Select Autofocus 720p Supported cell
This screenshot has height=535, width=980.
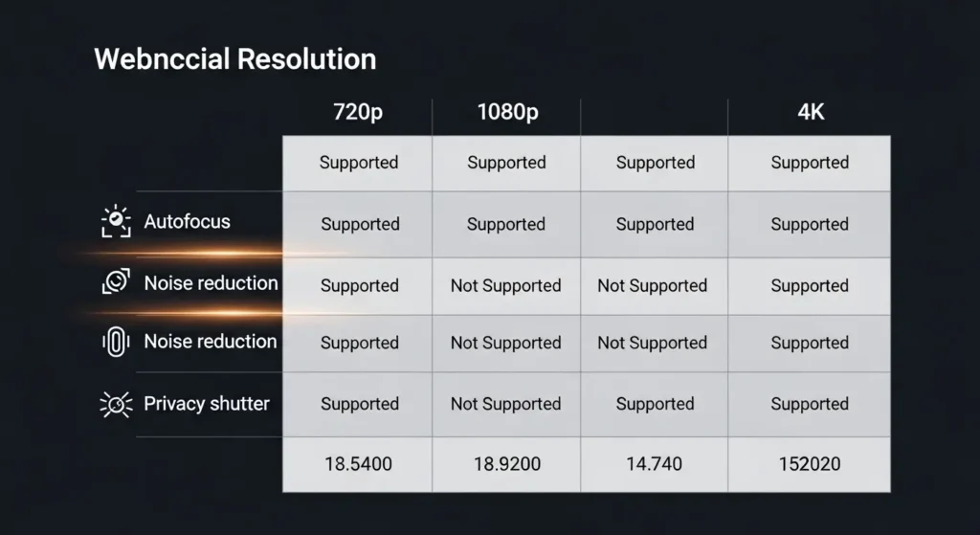360,224
